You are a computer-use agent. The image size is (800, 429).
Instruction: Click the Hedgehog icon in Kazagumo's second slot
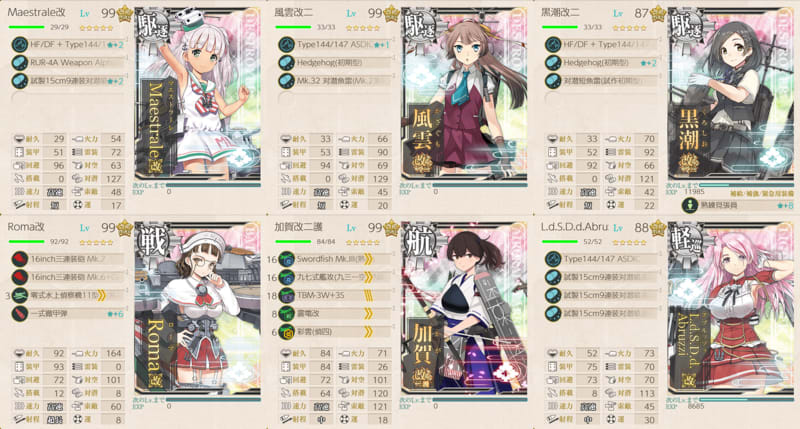pos(287,63)
